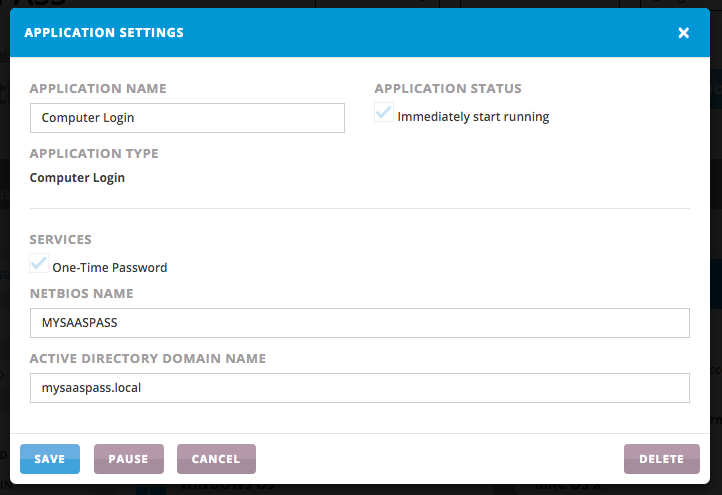
Task: Delete the Computer Login application
Action: pyautogui.click(x=661, y=459)
